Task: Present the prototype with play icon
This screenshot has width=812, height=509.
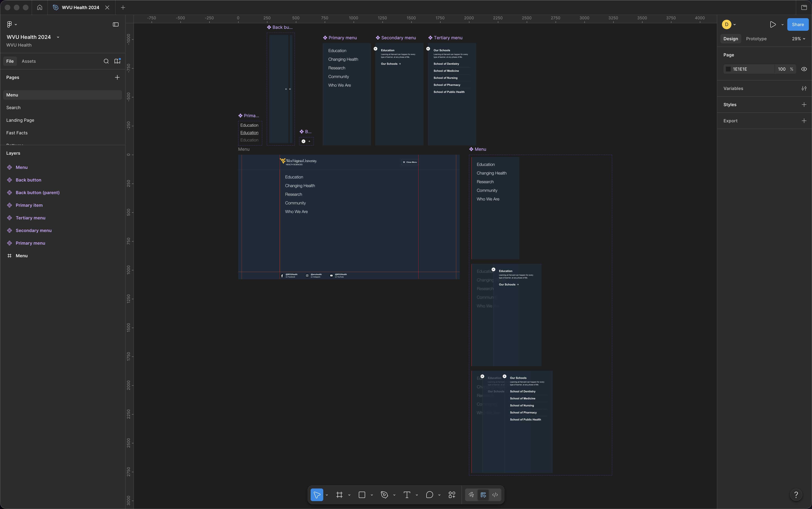Action: (x=773, y=25)
